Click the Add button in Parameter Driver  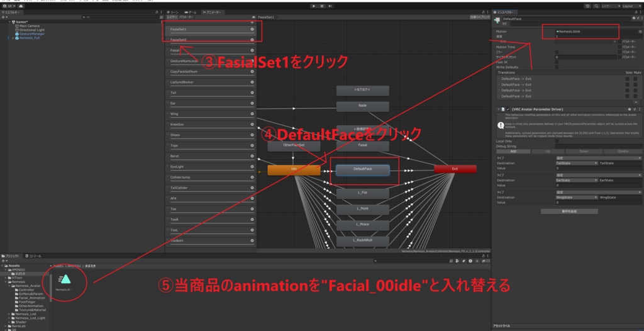513,151
